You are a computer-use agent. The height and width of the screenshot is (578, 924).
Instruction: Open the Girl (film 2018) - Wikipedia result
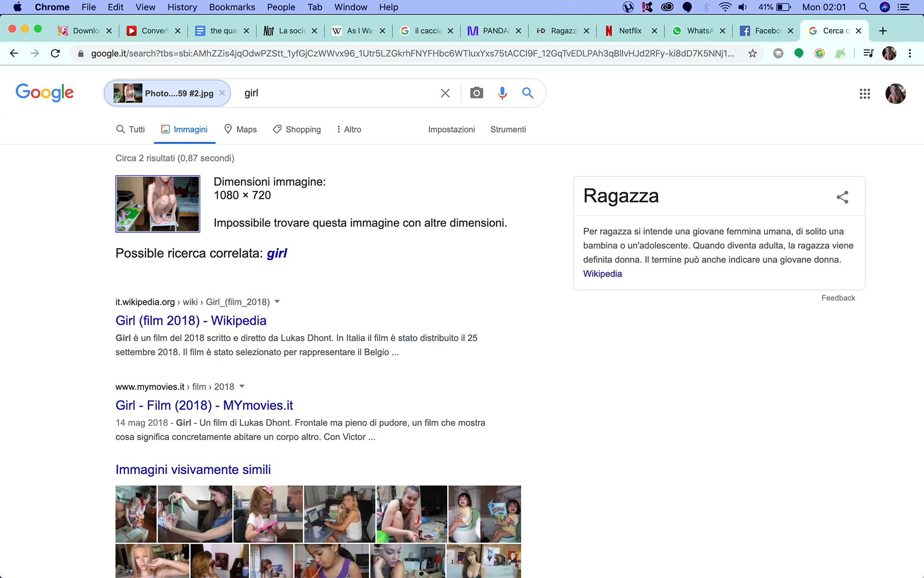(191, 321)
